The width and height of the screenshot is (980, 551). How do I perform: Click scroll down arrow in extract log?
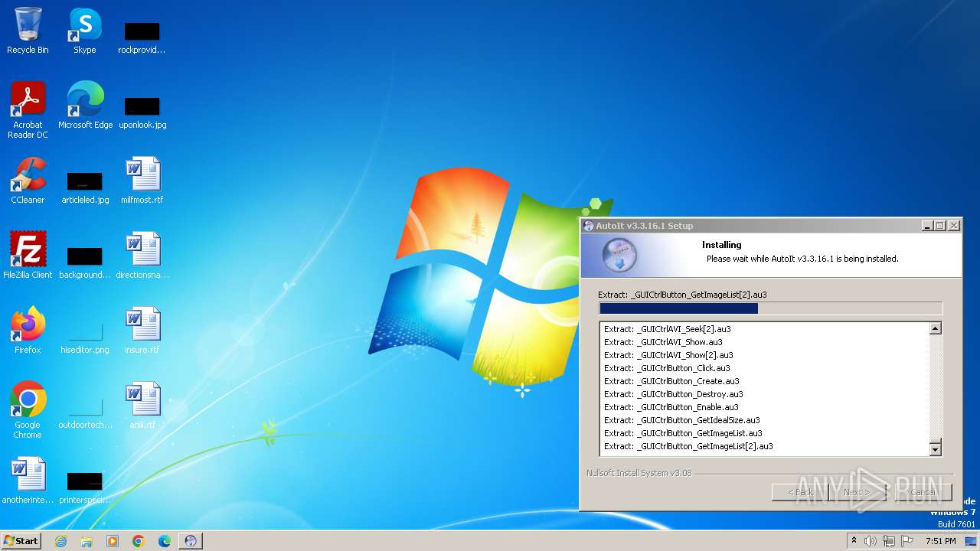[x=935, y=450]
